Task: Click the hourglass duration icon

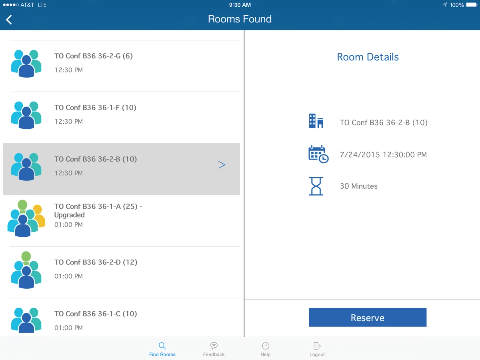Action: pyautogui.click(x=316, y=186)
